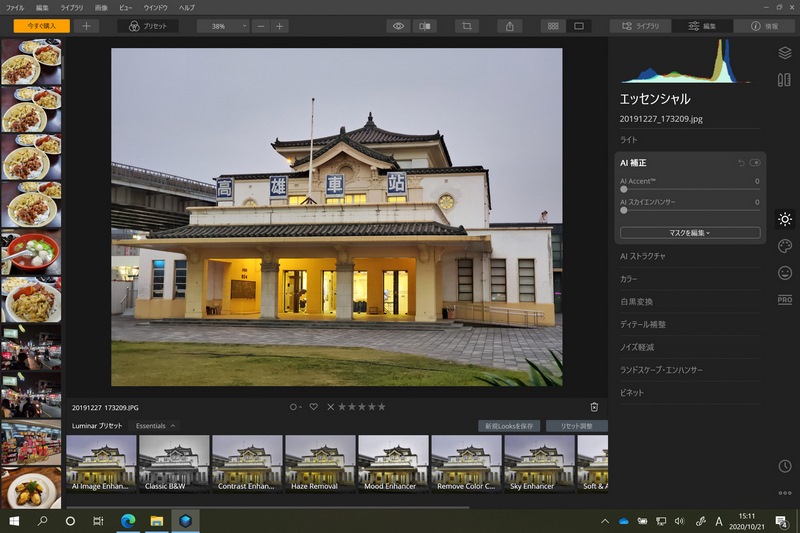Apply the AI Image Enhancer preset
Screen dimensions: 800x533
(101, 463)
